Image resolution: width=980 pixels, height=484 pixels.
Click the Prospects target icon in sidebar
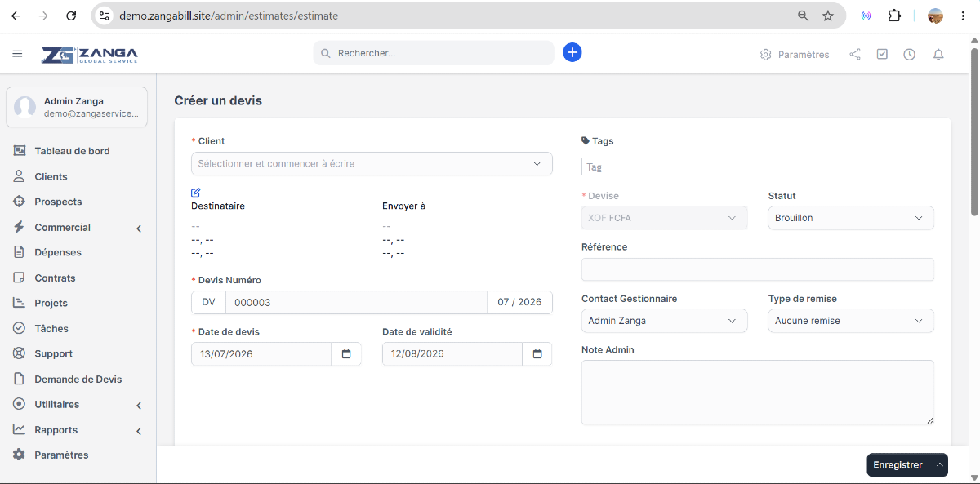click(x=19, y=202)
